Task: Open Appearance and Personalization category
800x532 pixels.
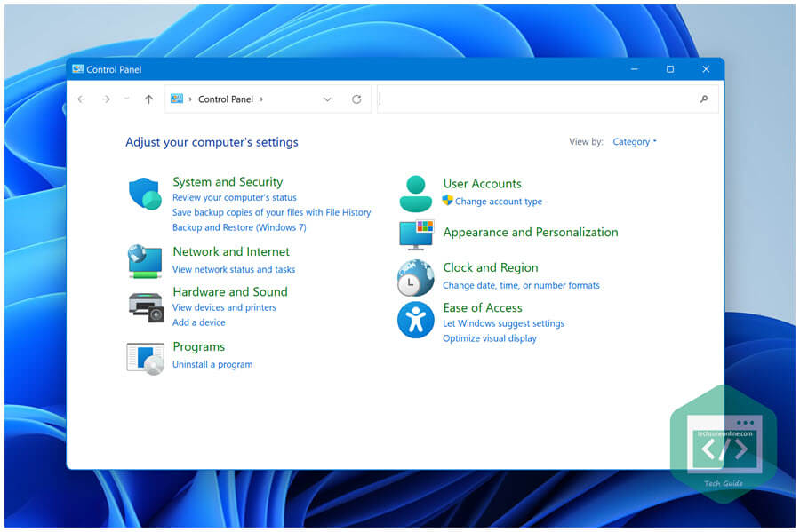Action: point(531,233)
